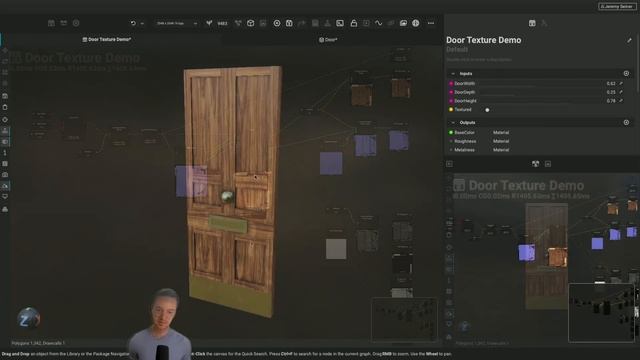This screenshot has height=360, width=640.
Task: Click the landscape picture icon in the toolbar
Action: pos(403,23)
